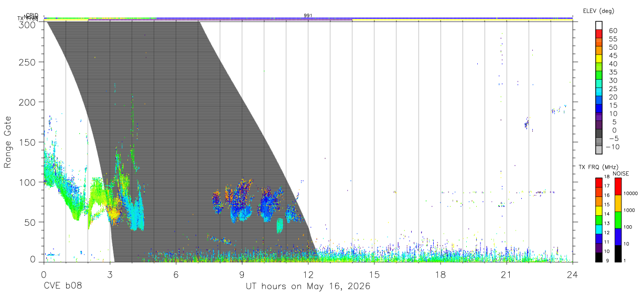644x297 pixels.
Task: Click the red top swatch of NOISE color bar
Action: point(617,186)
